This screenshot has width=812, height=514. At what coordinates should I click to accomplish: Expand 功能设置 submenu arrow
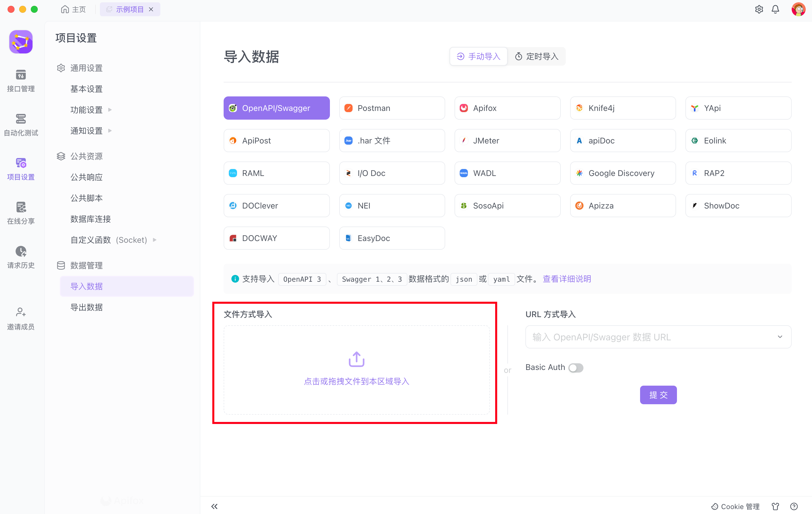(110, 110)
